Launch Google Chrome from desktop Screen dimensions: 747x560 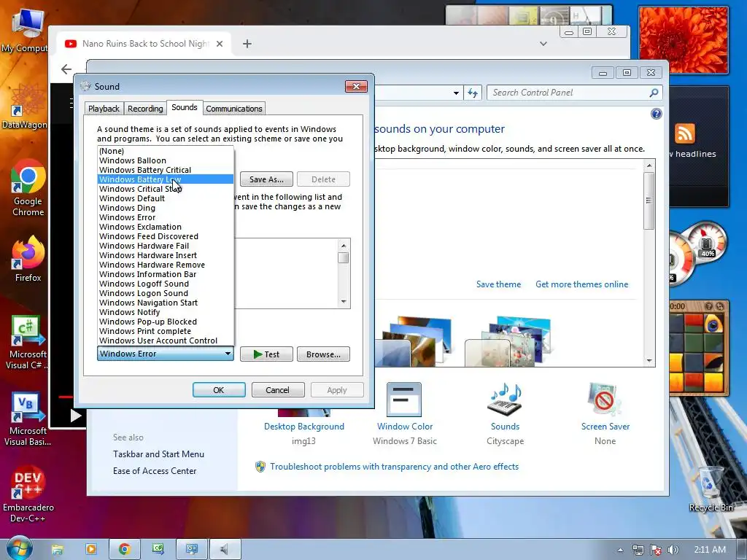click(x=28, y=188)
